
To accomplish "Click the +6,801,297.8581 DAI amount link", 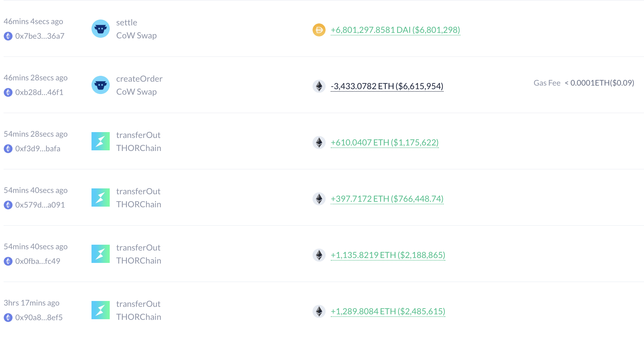I will coord(395,30).
